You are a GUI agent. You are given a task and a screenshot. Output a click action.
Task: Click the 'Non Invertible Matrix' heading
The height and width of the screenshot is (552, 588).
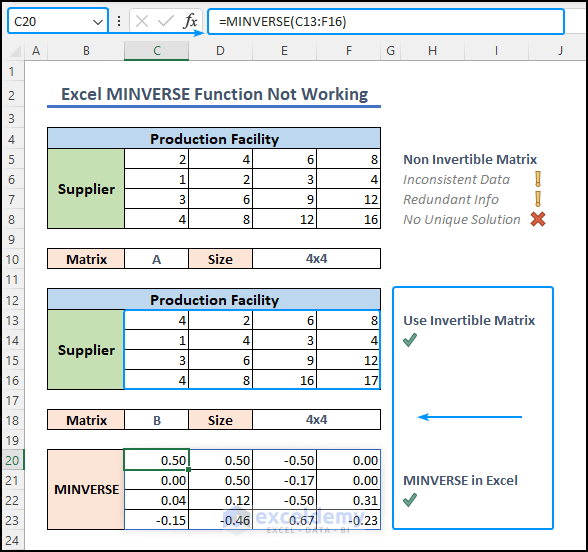(470, 160)
